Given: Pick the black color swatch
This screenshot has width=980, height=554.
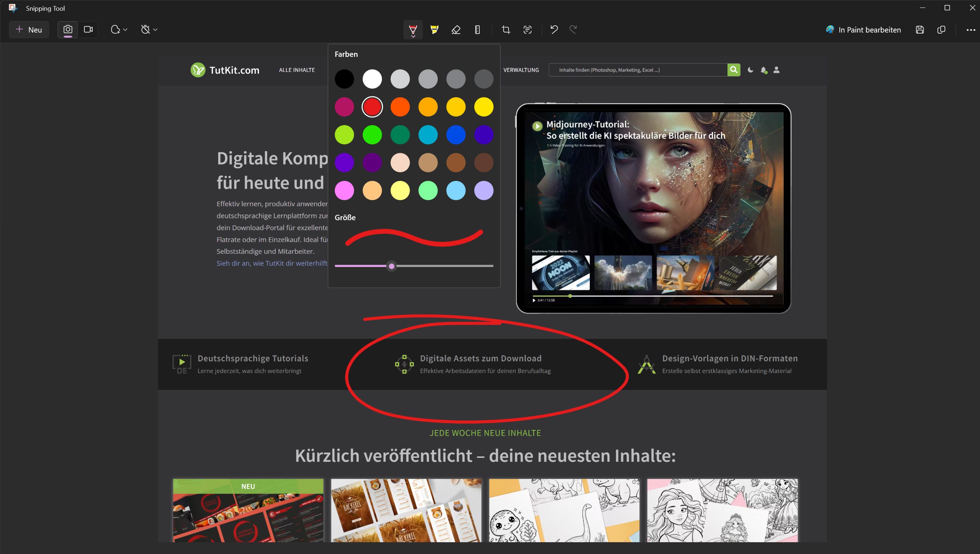Looking at the screenshot, I should pyautogui.click(x=344, y=79).
